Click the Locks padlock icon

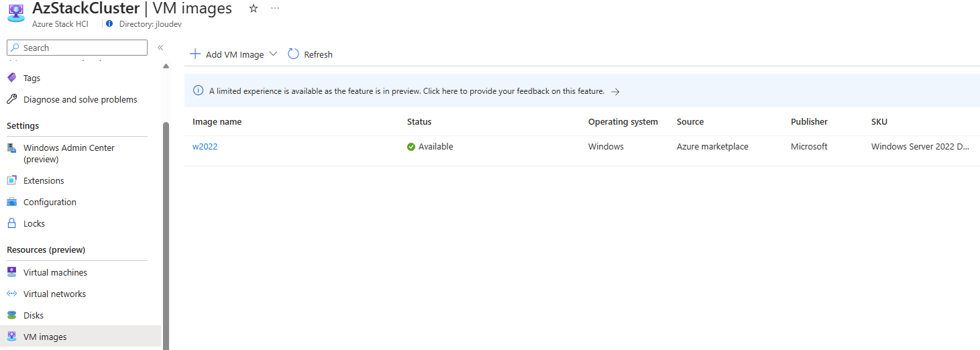point(12,223)
